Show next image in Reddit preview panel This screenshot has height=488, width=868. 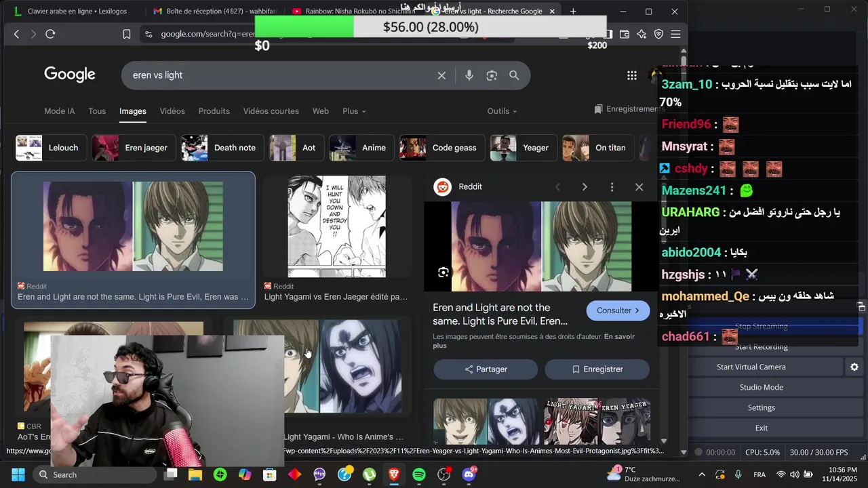(x=585, y=186)
